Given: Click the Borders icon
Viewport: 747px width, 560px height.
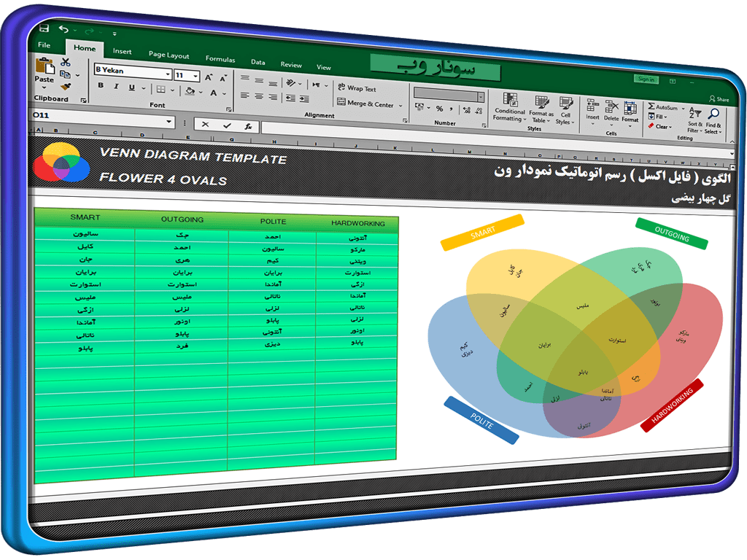Looking at the screenshot, I should 161,89.
